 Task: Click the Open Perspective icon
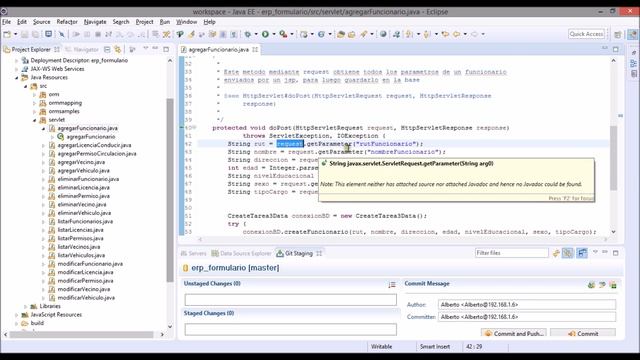(618, 34)
